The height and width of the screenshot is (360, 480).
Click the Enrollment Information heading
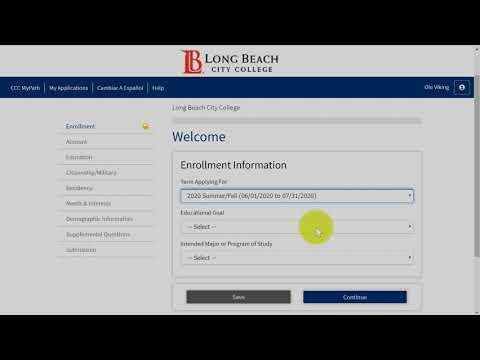pyautogui.click(x=233, y=165)
